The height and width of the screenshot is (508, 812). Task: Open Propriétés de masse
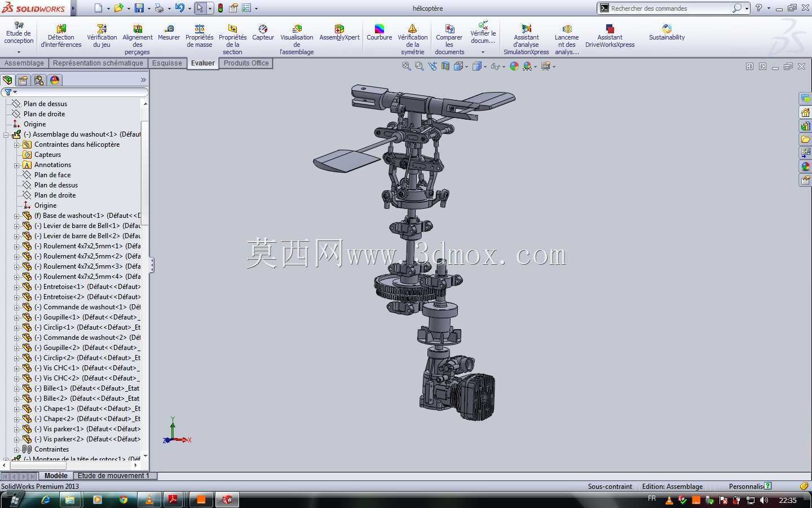[200, 37]
